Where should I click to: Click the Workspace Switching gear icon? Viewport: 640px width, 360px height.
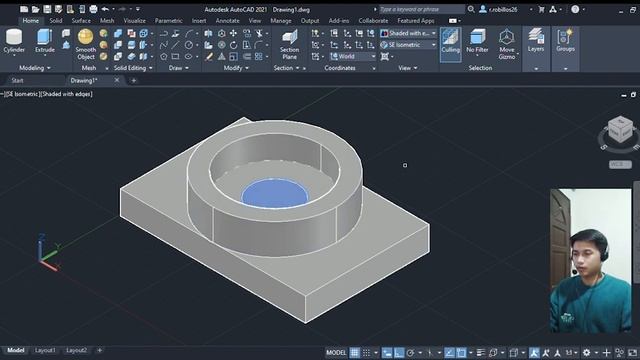[x=587, y=353]
